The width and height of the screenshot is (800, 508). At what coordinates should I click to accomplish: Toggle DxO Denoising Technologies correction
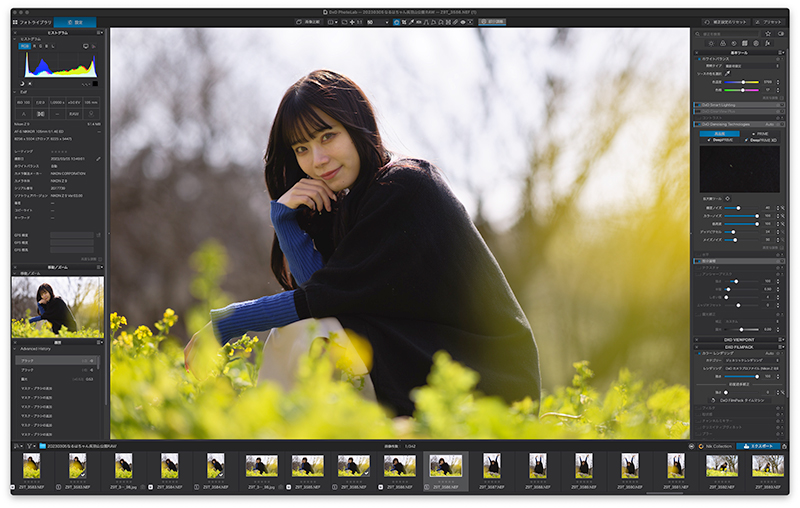[x=699, y=124]
